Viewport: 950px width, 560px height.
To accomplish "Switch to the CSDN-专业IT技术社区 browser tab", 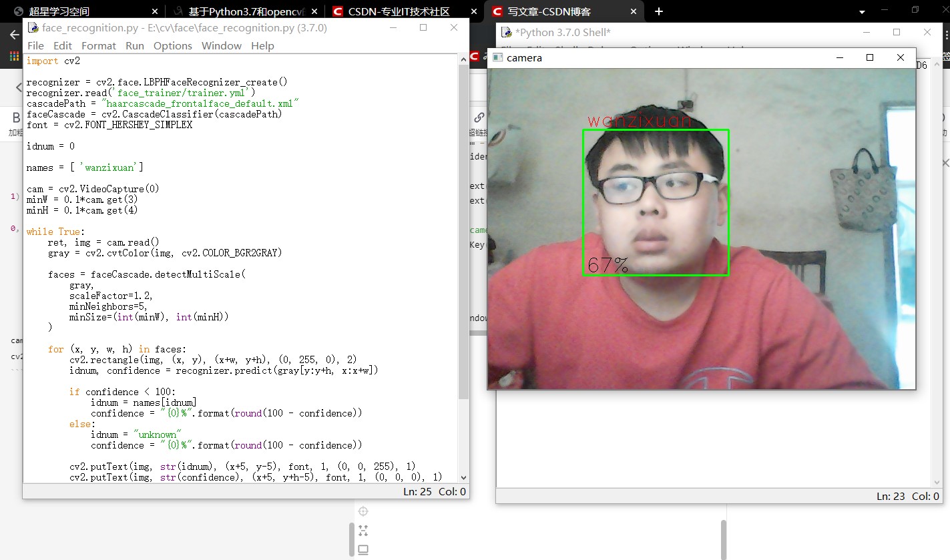I will (x=404, y=11).
